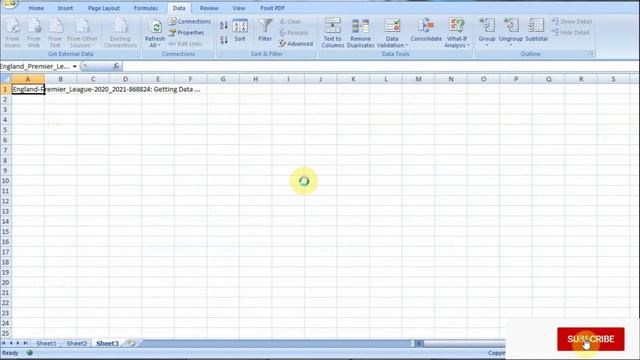Screen dimensions: 640x360
Task: Open Outline dialog launcher
Action: [591, 53]
